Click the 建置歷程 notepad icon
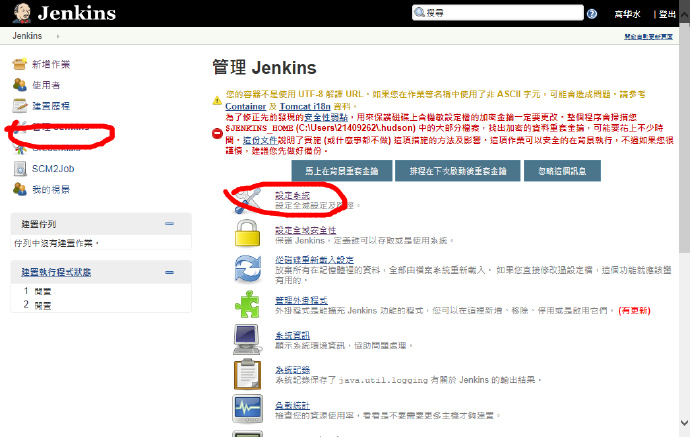Viewport: 690px width, 437px height. pyautogui.click(x=19, y=106)
